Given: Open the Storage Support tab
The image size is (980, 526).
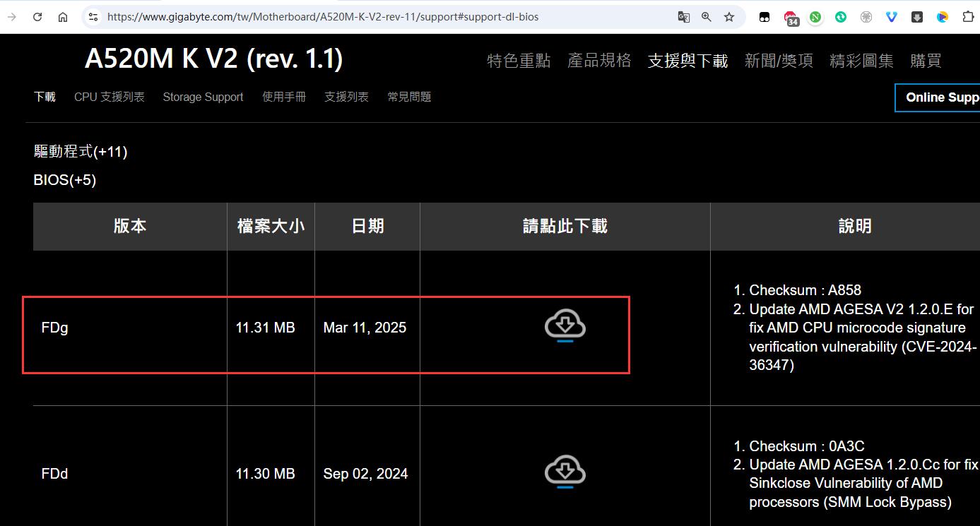Looking at the screenshot, I should pos(203,97).
